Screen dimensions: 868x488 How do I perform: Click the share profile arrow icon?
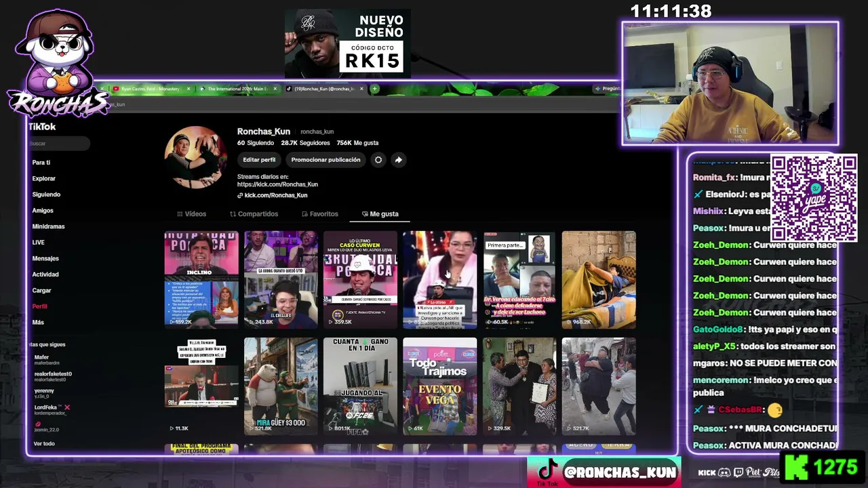(399, 160)
